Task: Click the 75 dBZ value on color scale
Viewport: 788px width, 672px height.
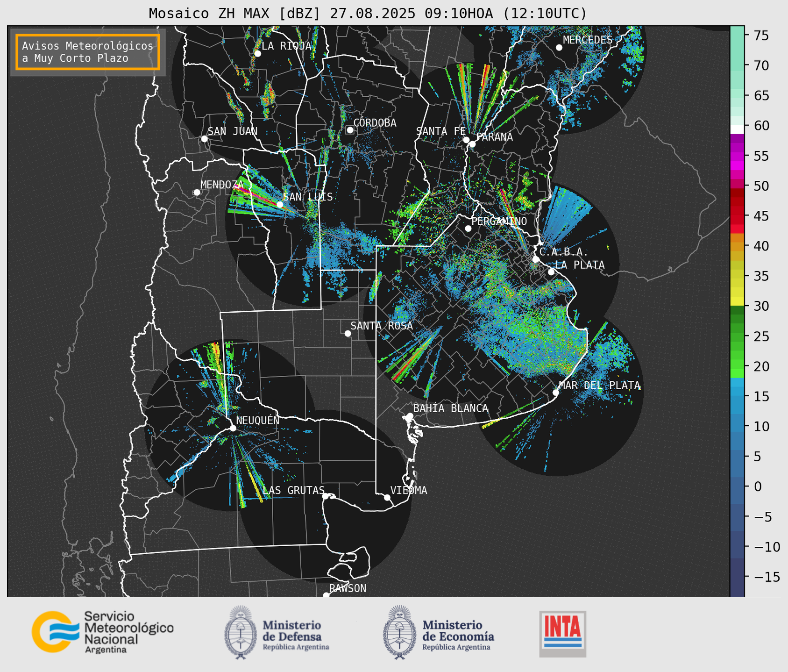Action: [760, 36]
